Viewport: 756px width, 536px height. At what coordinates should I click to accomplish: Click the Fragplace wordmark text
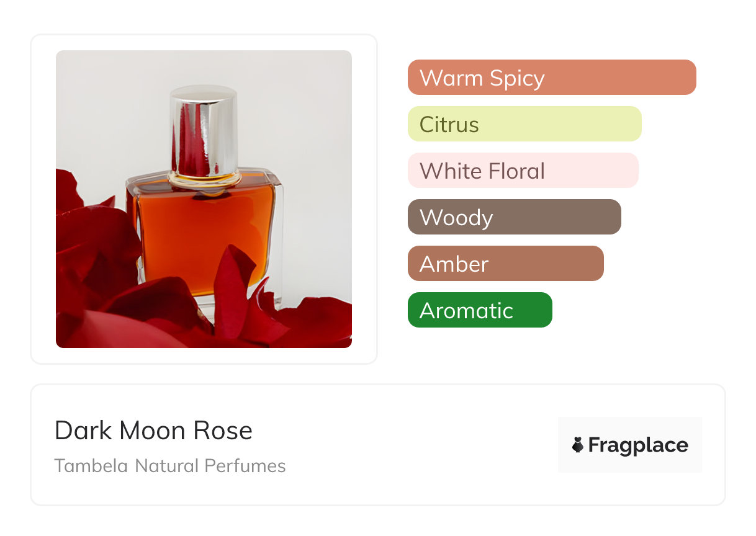(x=638, y=445)
